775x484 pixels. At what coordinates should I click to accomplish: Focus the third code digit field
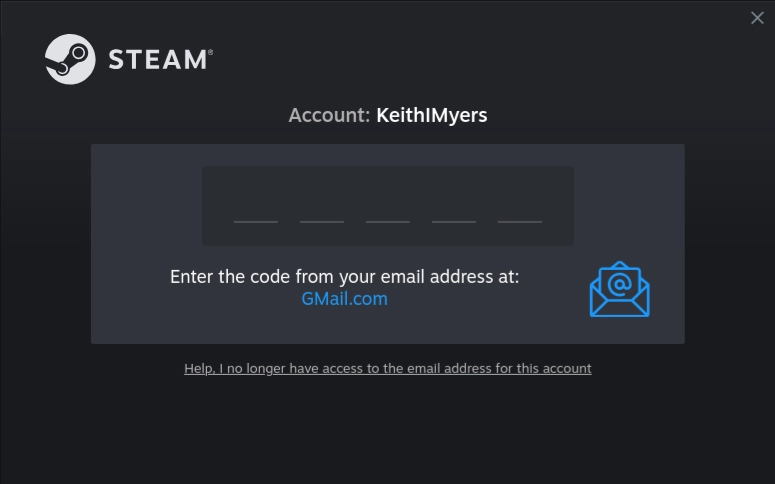click(x=388, y=208)
